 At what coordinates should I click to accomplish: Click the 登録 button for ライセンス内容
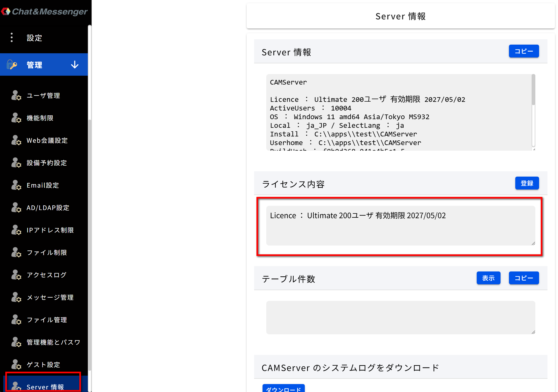click(527, 183)
